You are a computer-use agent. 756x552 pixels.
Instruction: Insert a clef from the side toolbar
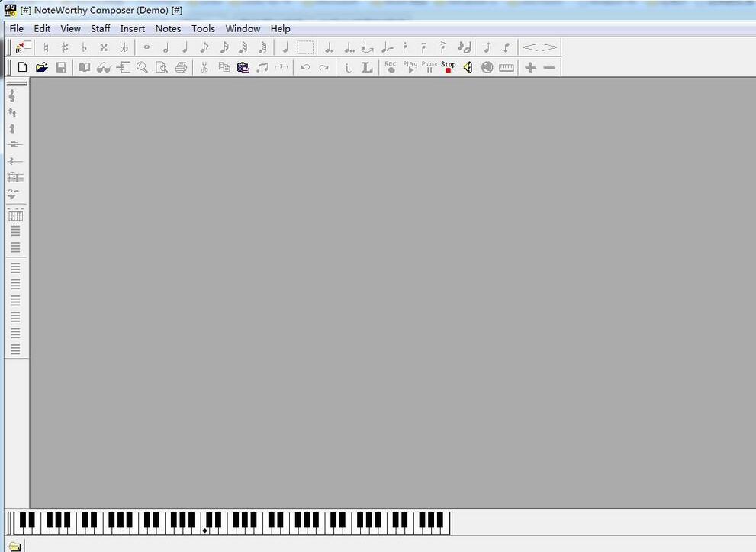tap(12, 96)
